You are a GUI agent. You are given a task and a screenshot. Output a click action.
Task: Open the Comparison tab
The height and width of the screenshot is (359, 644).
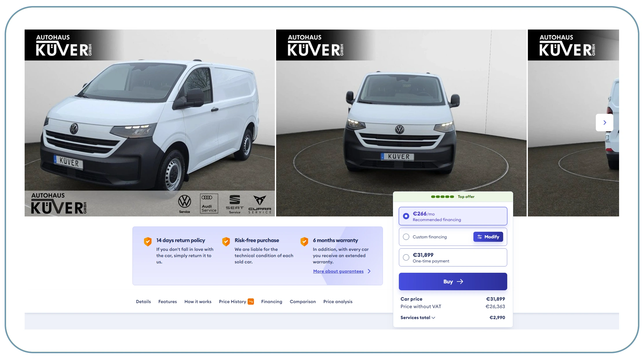303,301
